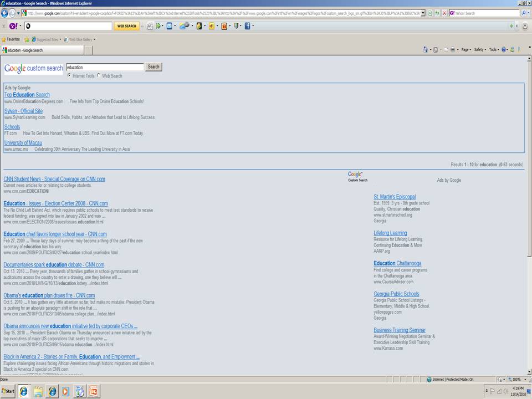Open the Tools menu
The image size is (532, 399).
click(x=494, y=49)
